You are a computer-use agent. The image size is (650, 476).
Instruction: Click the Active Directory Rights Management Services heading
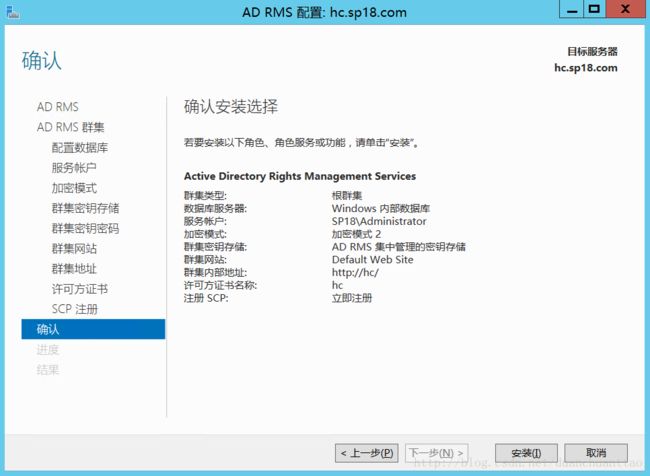[300, 176]
